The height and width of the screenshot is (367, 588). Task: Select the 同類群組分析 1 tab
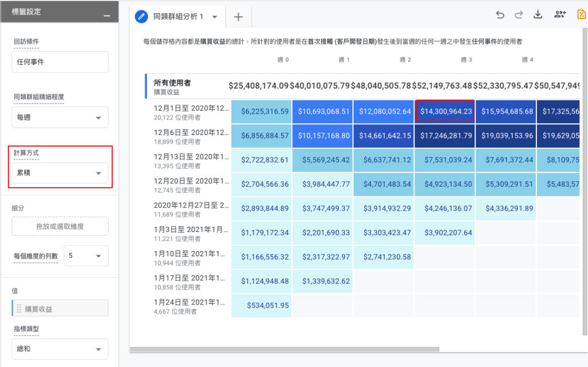pyautogui.click(x=178, y=17)
